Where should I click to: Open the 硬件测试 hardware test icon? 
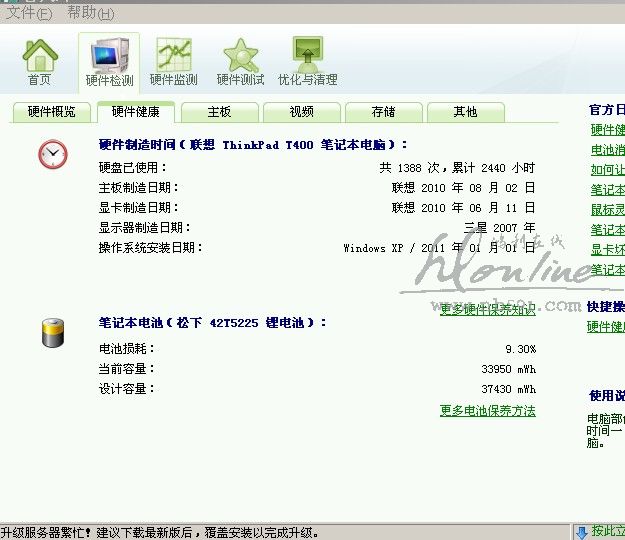pyautogui.click(x=241, y=61)
